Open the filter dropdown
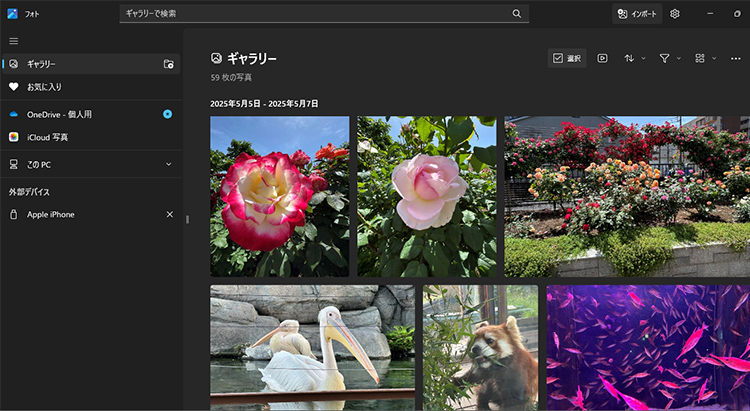This screenshot has height=411, width=750. pos(669,58)
